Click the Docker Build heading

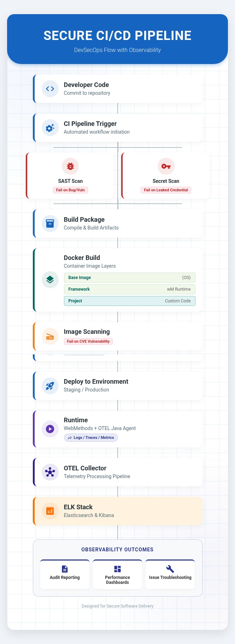[82, 258]
